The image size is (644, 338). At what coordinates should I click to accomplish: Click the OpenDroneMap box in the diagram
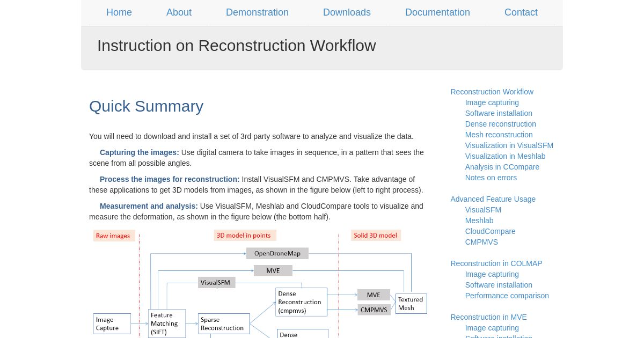277,253
